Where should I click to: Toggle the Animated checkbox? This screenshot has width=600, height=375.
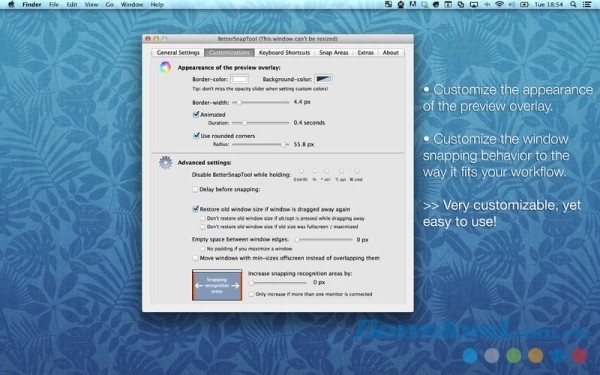click(196, 114)
